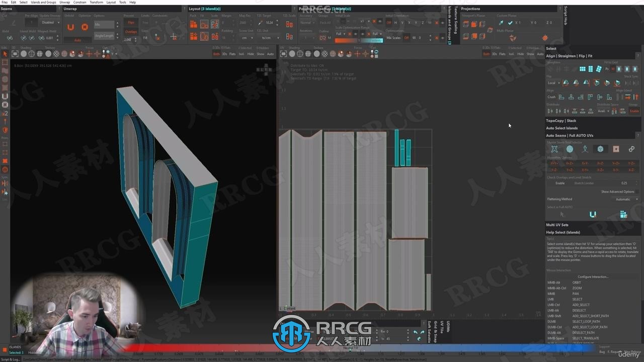This screenshot has height=362, width=644.
Task: Click the Align Island horizontal arrow icon
Action: (x=627, y=97)
